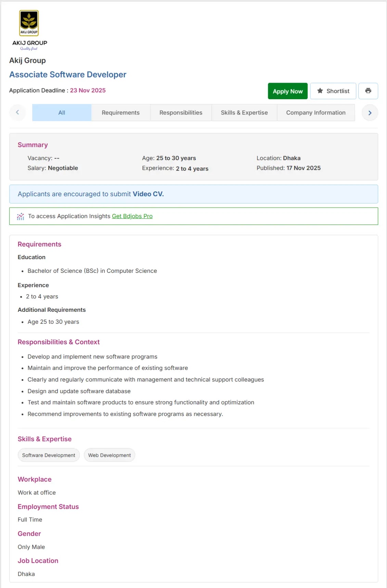Show next tabs with right chevron
Screen dimensions: 387x588
pos(370,113)
